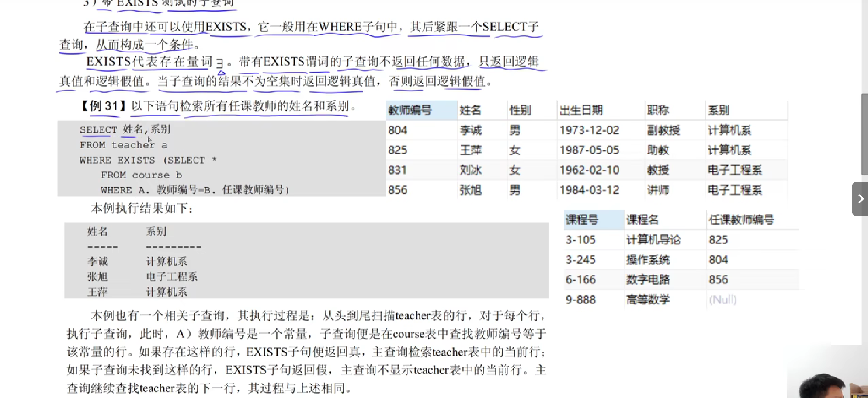Select teacher number 831 cell

[398, 170]
